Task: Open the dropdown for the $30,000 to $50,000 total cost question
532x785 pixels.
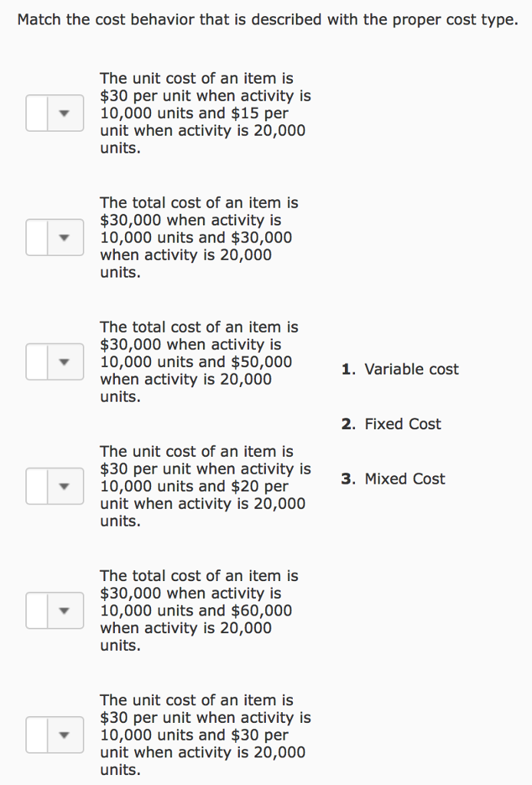Action: pyautogui.click(x=54, y=361)
